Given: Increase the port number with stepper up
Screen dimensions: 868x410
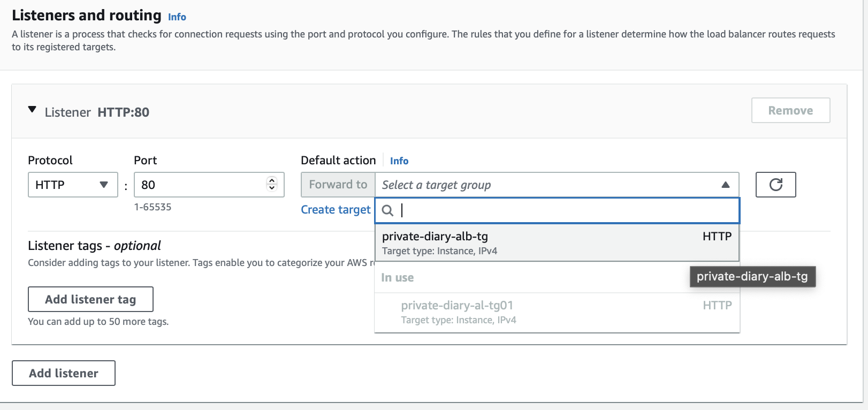Looking at the screenshot, I should [272, 181].
